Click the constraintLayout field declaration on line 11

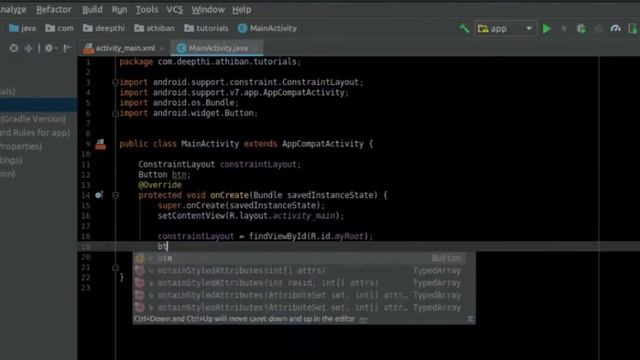coord(220,164)
